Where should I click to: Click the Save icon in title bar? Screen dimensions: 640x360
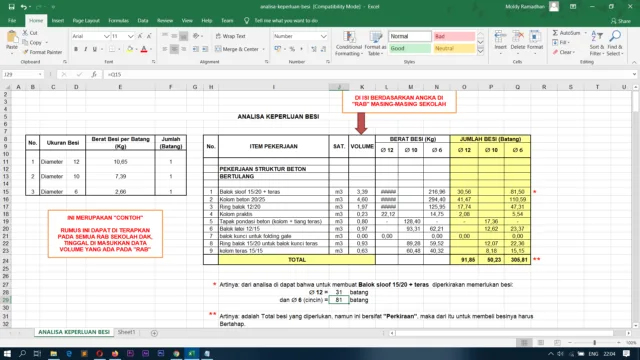coord(11,7)
